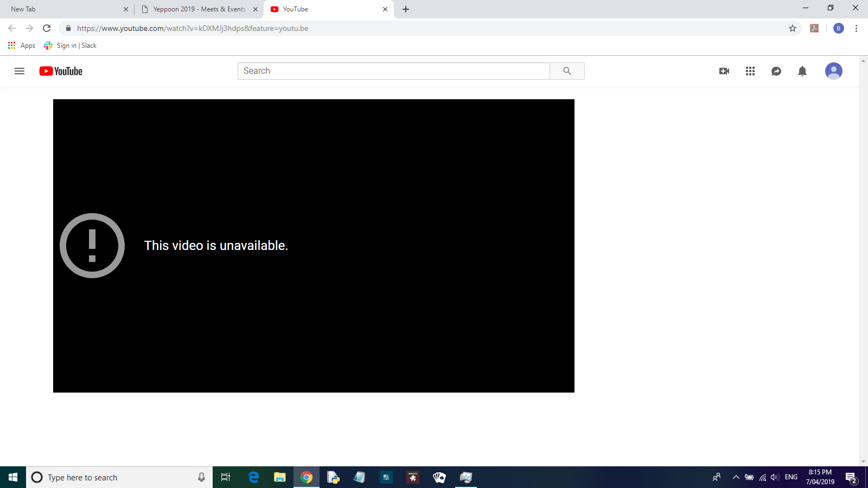Click the search magnifier button
The width and height of the screenshot is (868, 488).
coord(567,71)
